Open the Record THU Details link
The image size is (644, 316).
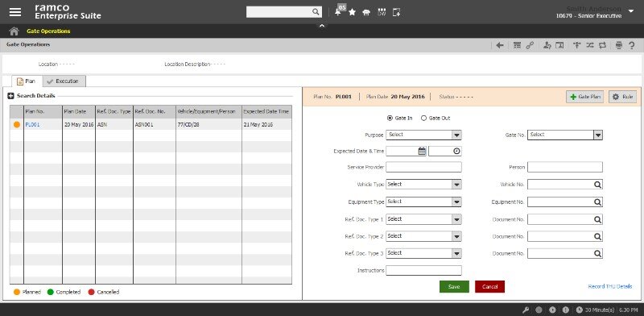(610, 286)
